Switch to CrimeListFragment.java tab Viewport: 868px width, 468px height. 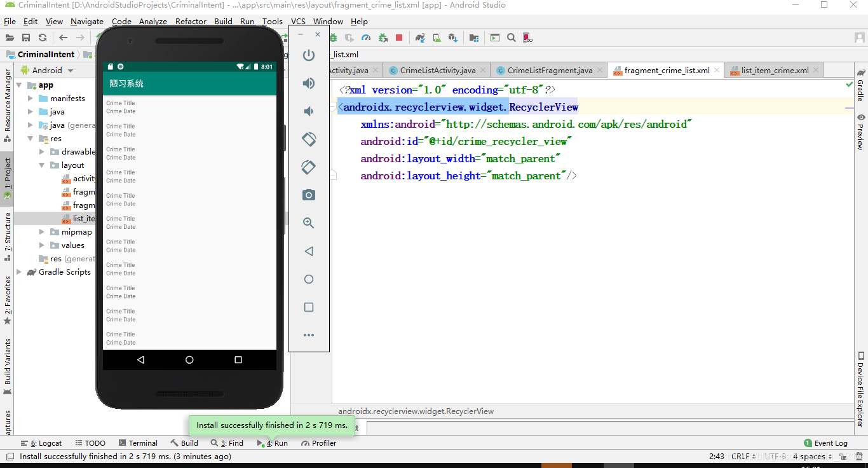click(550, 71)
